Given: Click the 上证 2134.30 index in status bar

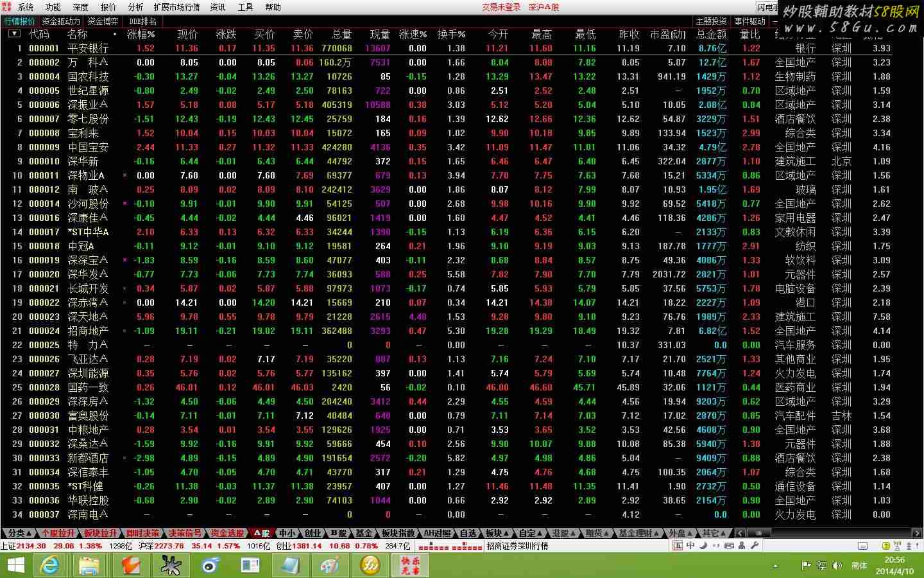Looking at the screenshot, I should [24, 546].
